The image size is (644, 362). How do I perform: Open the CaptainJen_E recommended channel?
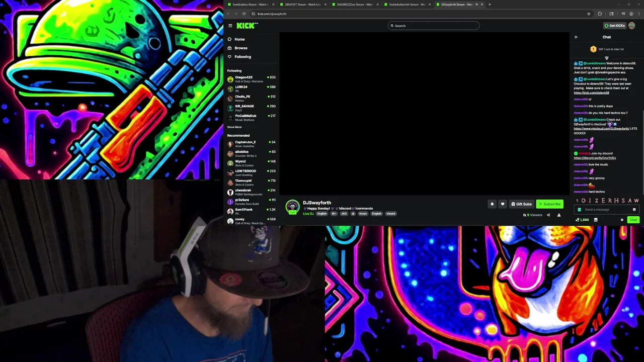pos(252,143)
